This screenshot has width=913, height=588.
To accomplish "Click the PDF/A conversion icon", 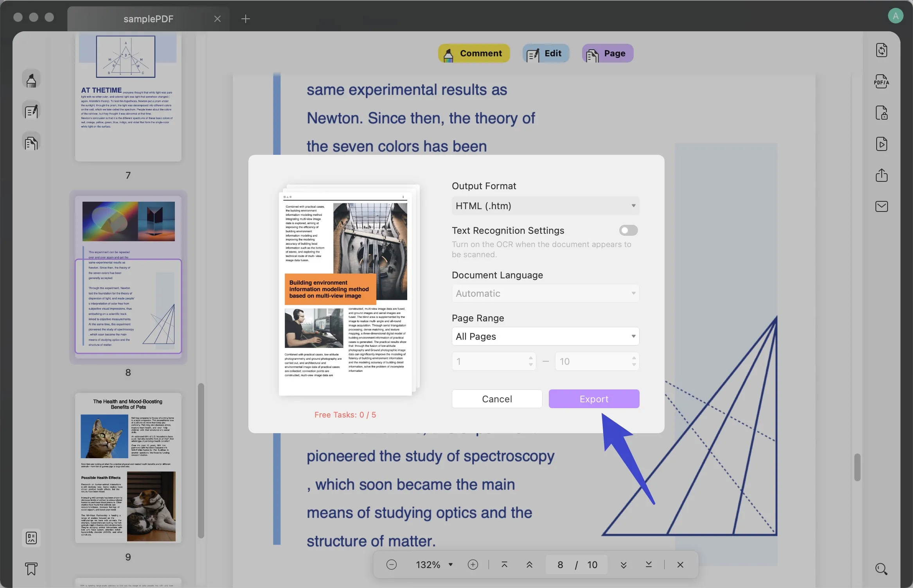I will tap(881, 82).
